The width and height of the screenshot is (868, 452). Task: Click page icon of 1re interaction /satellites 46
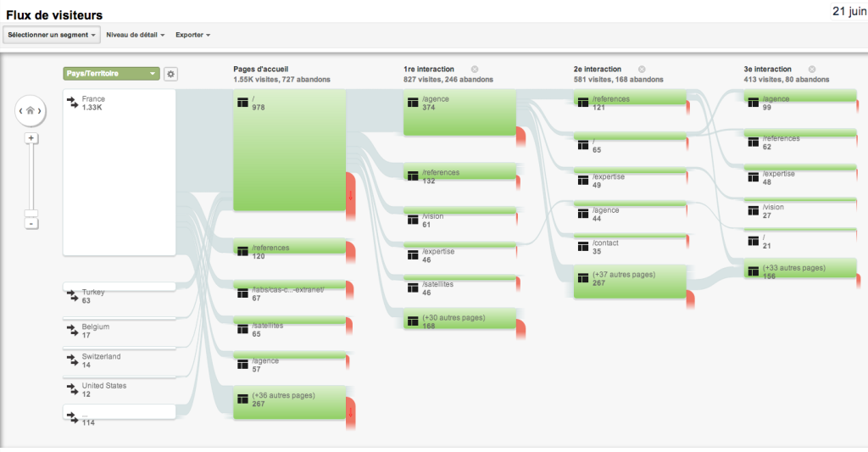pos(413,287)
